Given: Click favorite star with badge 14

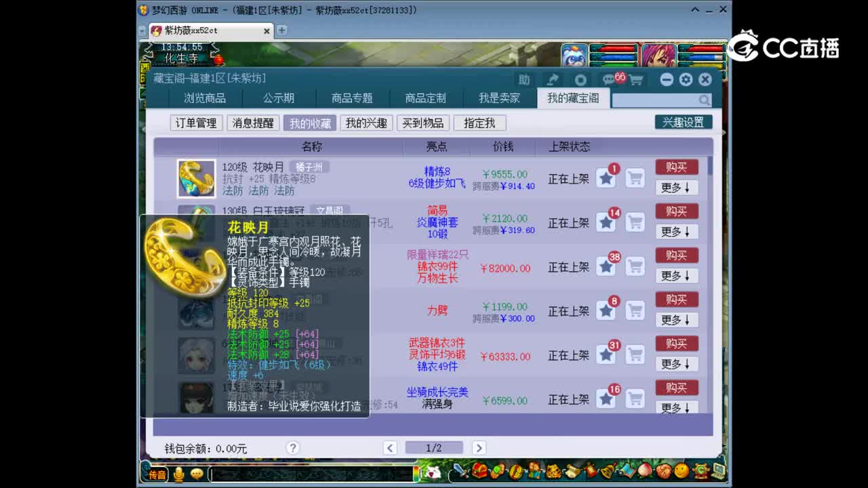Looking at the screenshot, I should (x=606, y=222).
